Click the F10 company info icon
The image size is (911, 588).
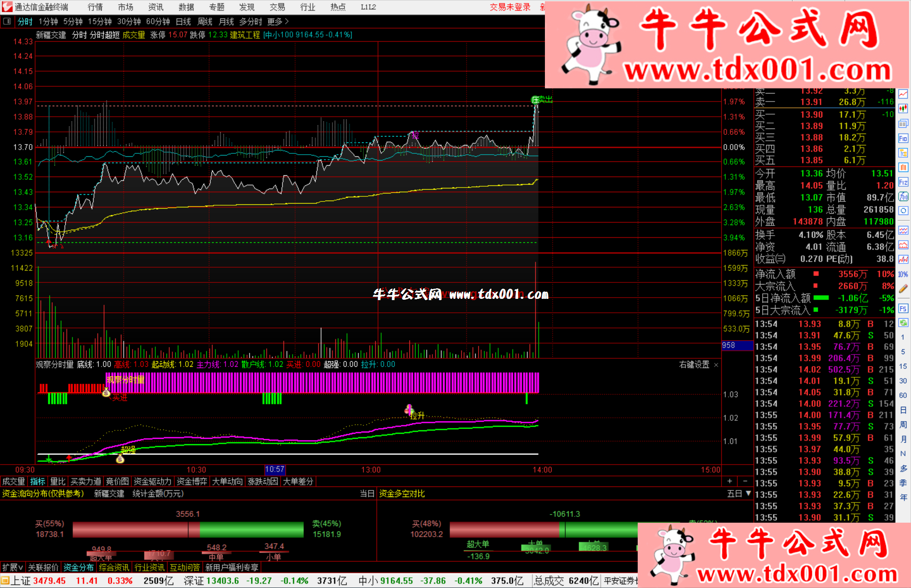903,138
